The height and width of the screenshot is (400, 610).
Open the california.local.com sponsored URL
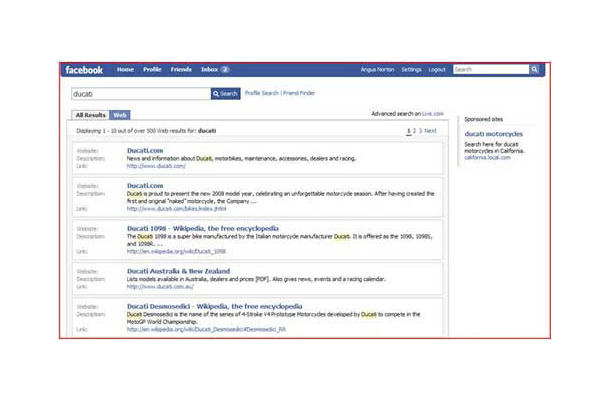click(x=487, y=158)
